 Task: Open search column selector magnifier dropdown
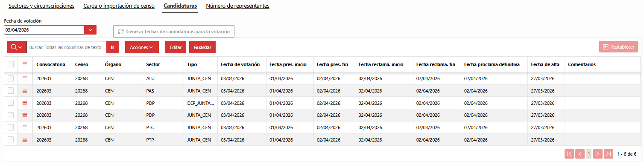point(17,47)
